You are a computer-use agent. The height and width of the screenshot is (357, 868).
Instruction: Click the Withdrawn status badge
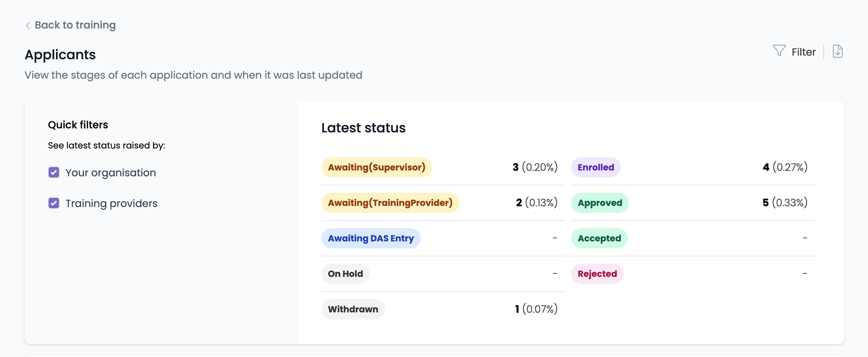pos(353,309)
